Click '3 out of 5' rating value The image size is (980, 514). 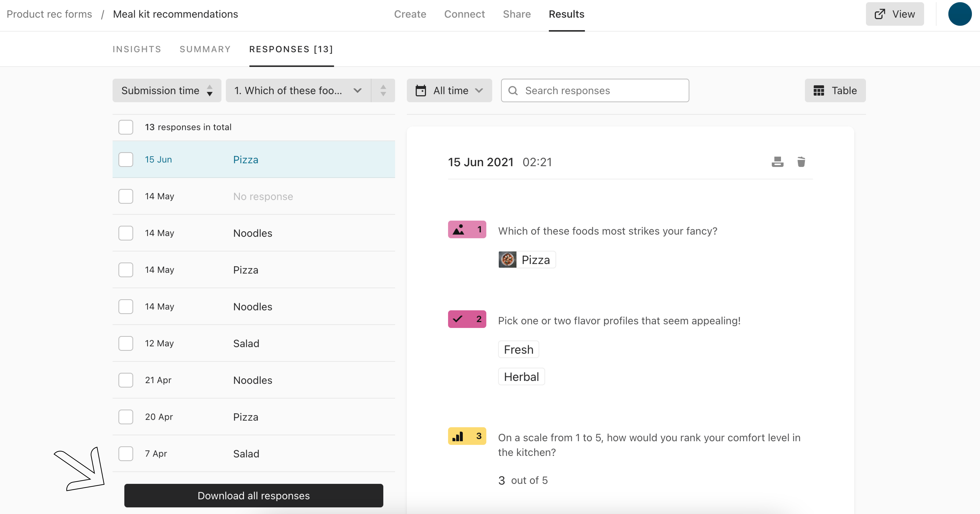(523, 481)
